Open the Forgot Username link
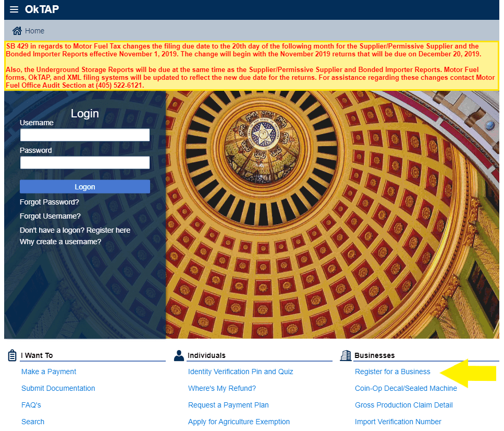Viewport: 504px width, 431px height. [x=50, y=216]
